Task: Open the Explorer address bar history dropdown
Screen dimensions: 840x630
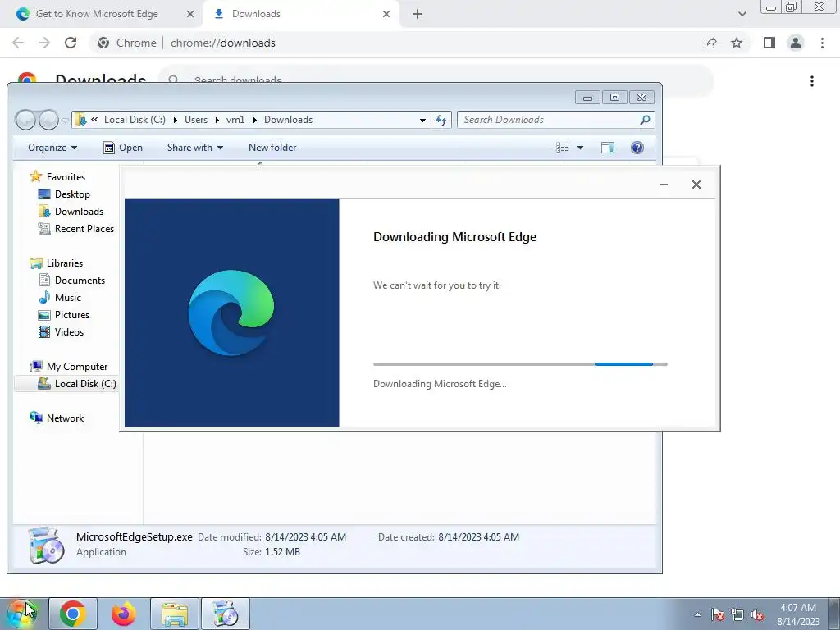Action: pyautogui.click(x=422, y=120)
